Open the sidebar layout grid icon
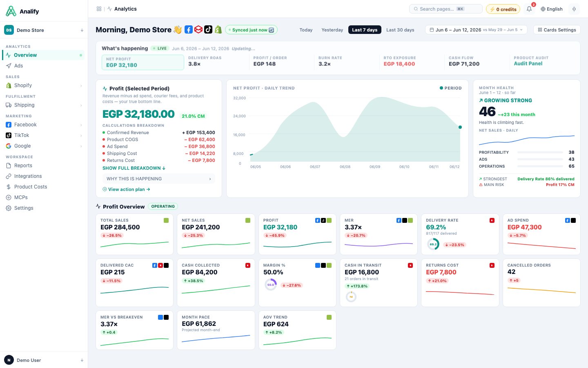The width and height of the screenshot is (588, 368). click(99, 9)
